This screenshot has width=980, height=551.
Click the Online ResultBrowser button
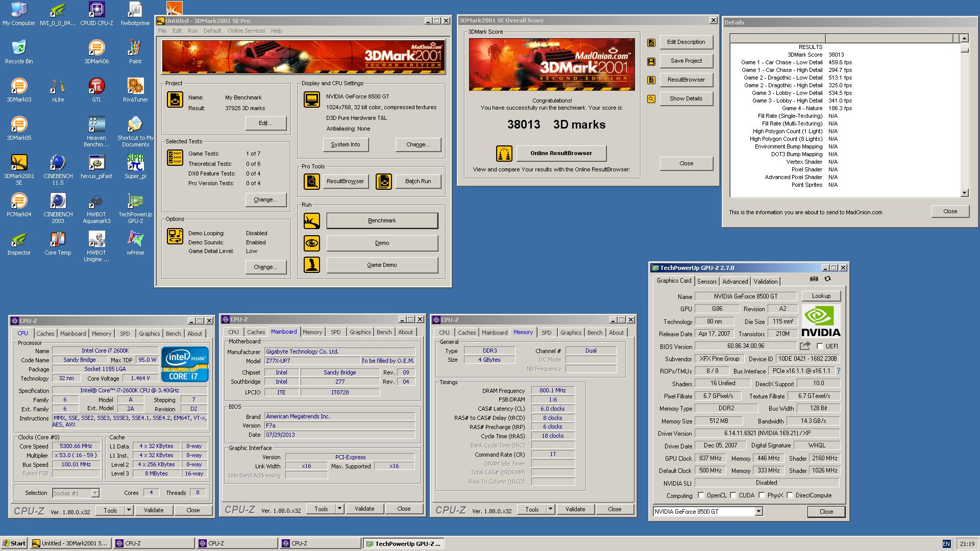pos(561,153)
